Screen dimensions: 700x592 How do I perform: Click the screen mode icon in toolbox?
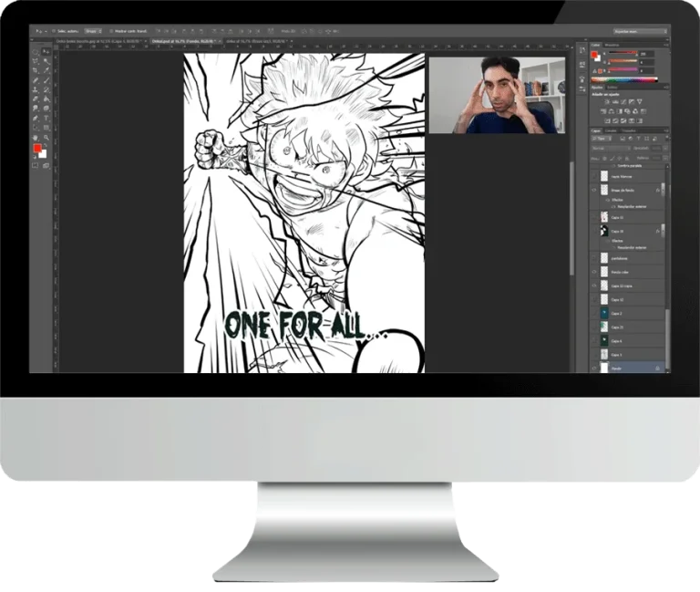tap(46, 165)
